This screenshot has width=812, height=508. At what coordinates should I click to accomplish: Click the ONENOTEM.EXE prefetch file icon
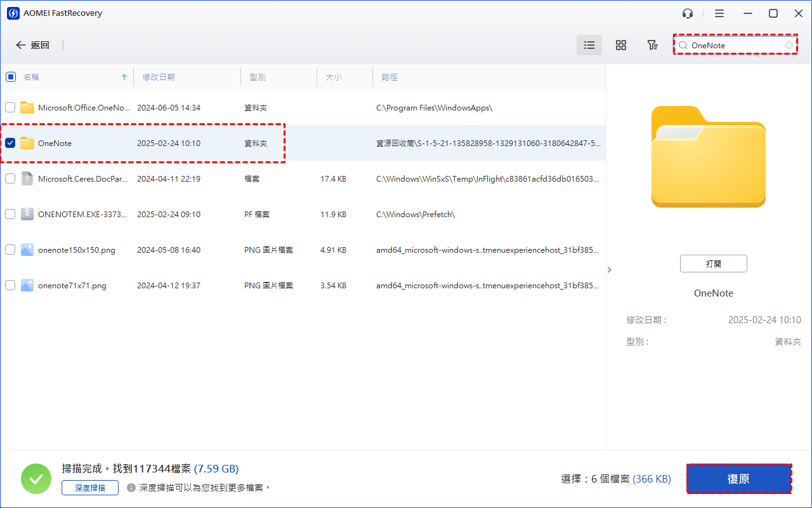click(27, 214)
